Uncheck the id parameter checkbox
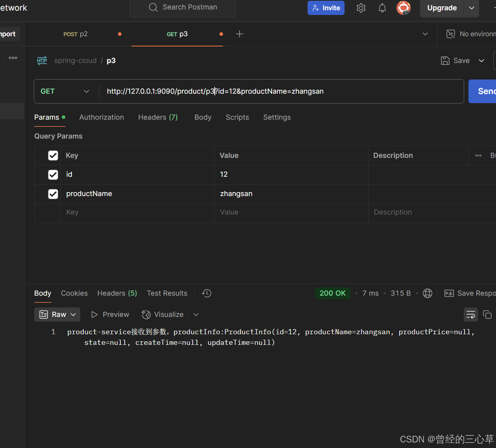This screenshot has height=448, width=496. click(x=53, y=174)
